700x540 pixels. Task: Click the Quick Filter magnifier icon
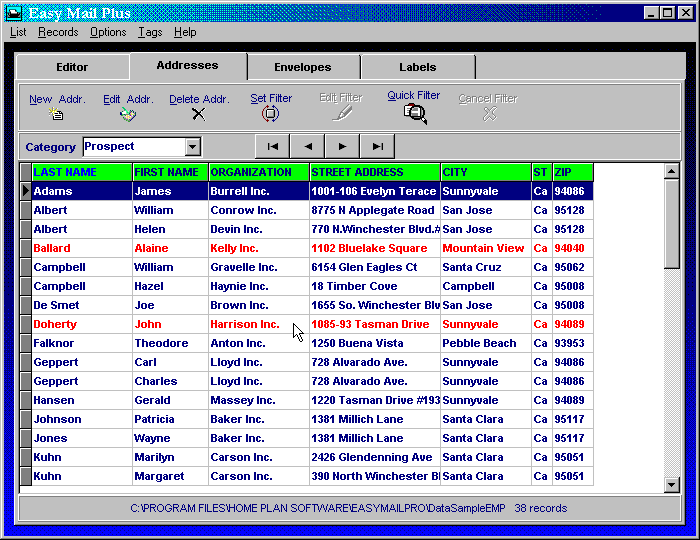click(414, 113)
